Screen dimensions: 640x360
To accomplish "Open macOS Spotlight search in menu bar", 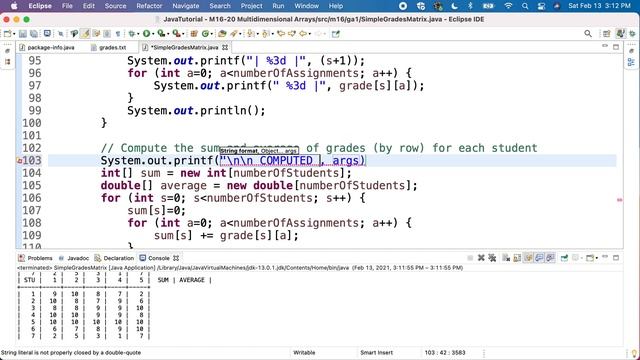I will coord(525,6).
